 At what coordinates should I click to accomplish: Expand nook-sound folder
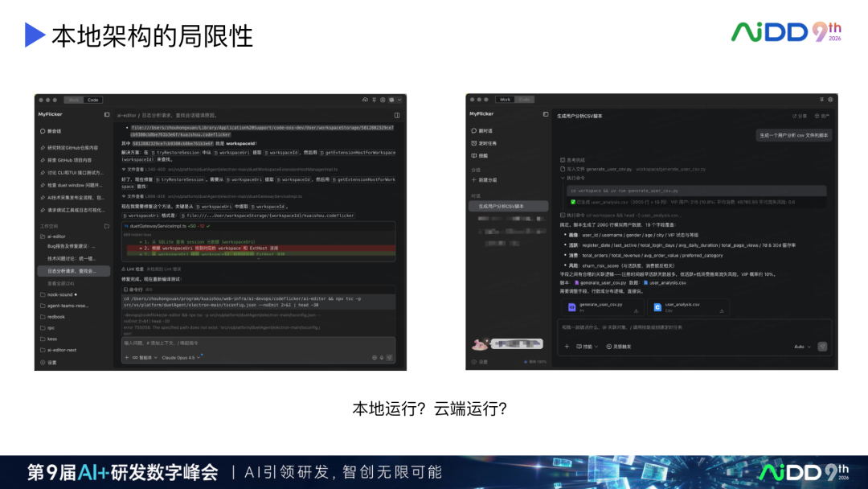coord(58,294)
